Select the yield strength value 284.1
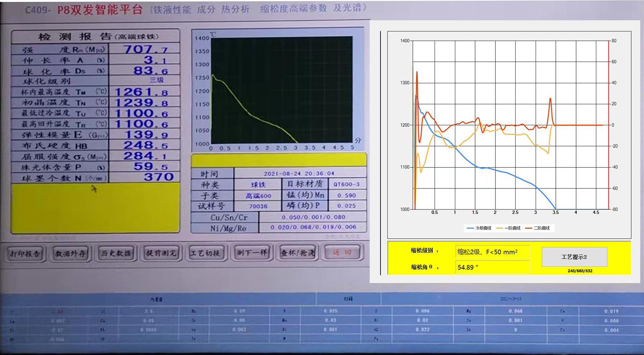This screenshot has width=644, height=355. pos(145,156)
